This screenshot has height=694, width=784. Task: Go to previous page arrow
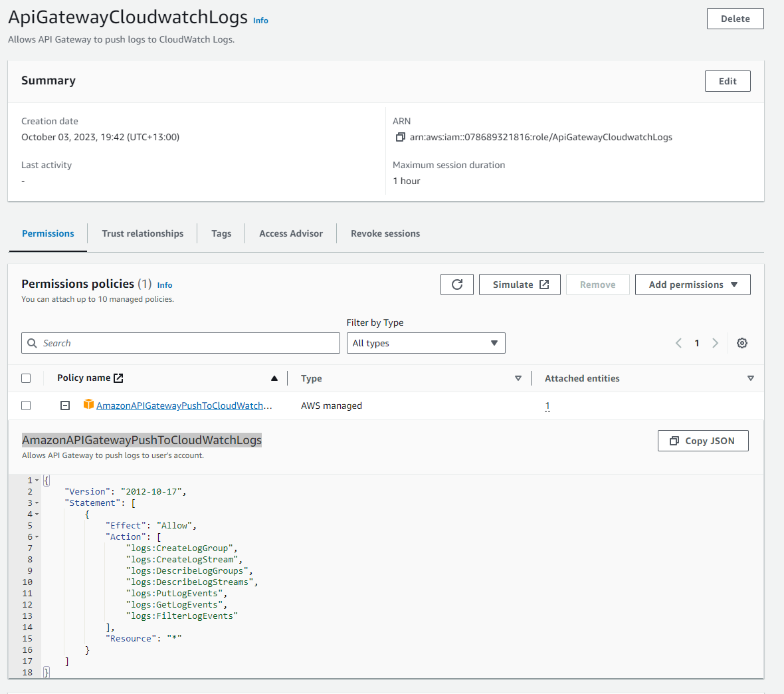[x=678, y=343]
